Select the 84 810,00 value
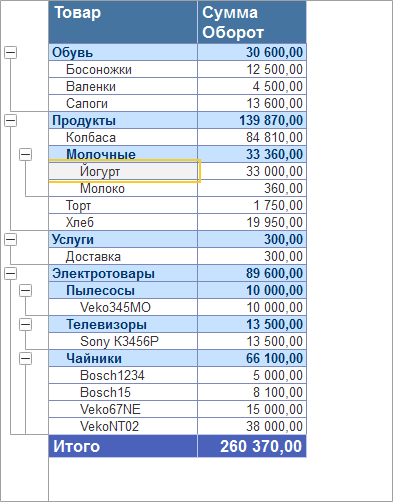Image resolution: width=393 pixels, height=502 pixels. (252, 137)
